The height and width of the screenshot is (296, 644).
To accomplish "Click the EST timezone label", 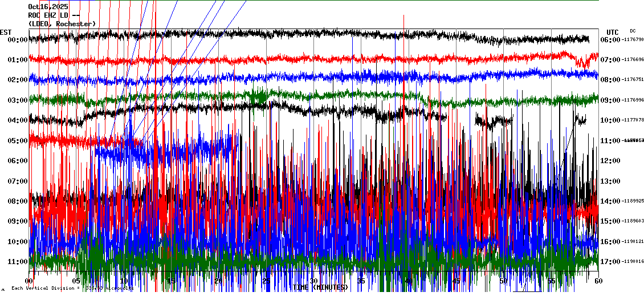I will [x=6, y=31].
